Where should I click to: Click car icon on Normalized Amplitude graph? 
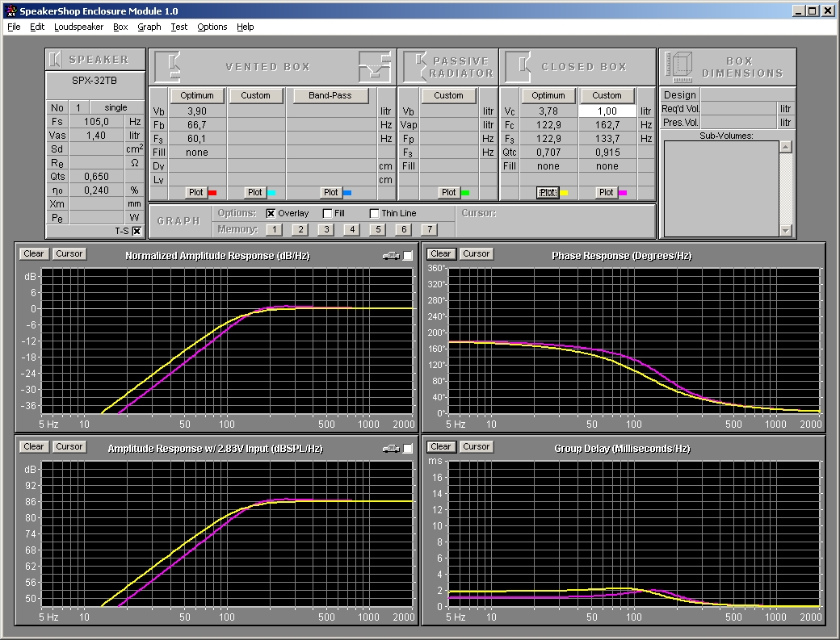391,256
